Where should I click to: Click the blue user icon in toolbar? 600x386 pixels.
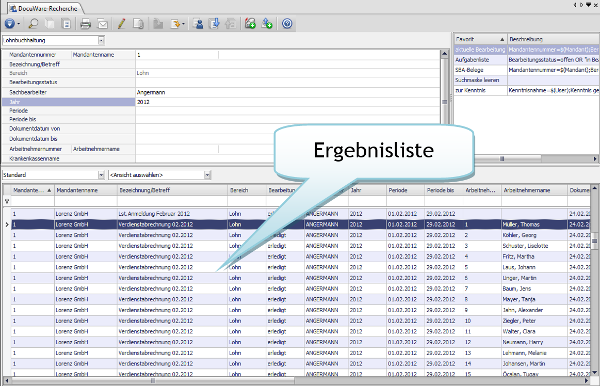[198, 24]
